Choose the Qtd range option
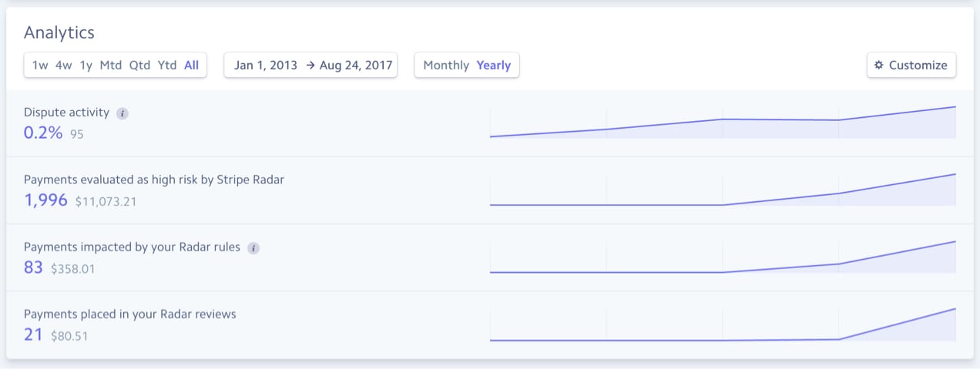 pos(139,66)
